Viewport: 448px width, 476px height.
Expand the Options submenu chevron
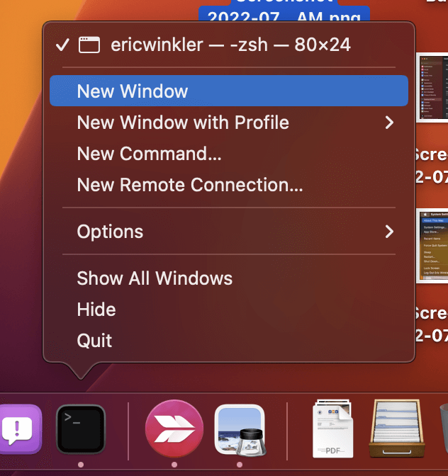pos(388,232)
